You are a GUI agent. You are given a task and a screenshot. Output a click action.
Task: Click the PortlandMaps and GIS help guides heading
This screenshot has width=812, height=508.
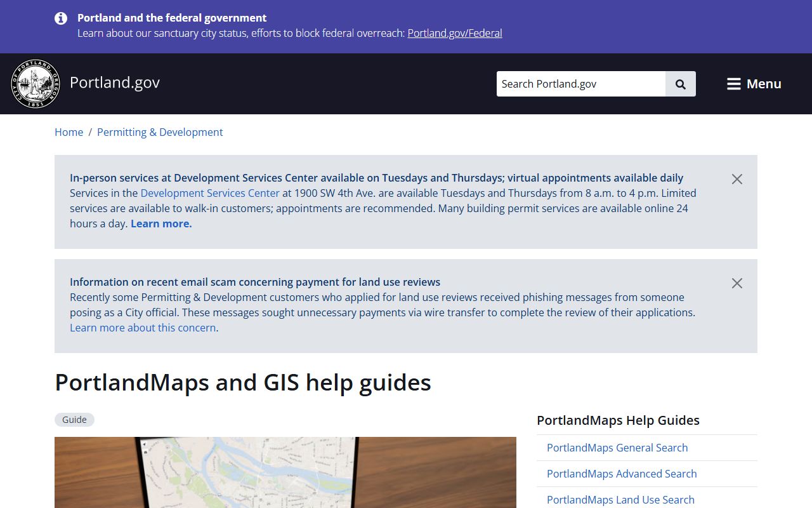pyautogui.click(x=243, y=382)
